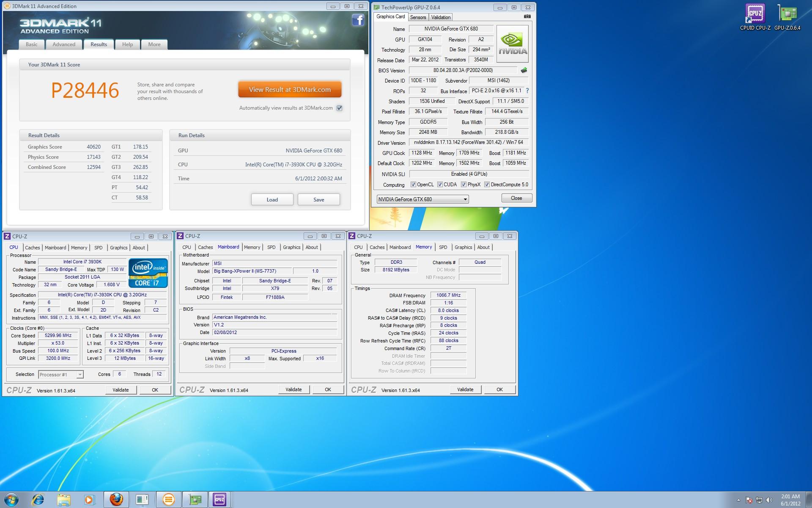Open the More tab in 3DMark 11
The image size is (812, 508).
(154, 44)
